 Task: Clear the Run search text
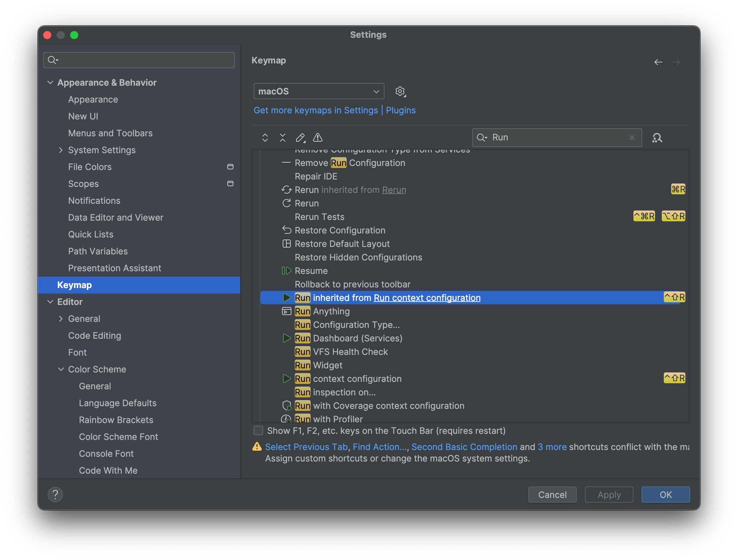[x=632, y=138]
